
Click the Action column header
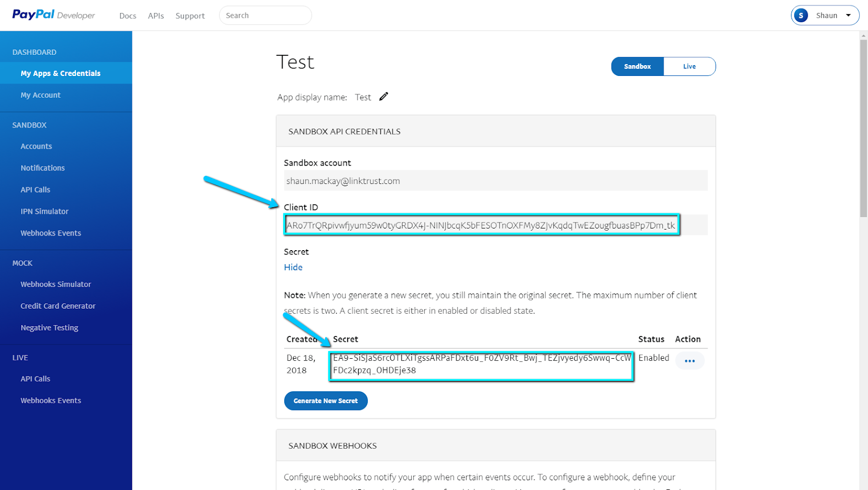point(688,339)
